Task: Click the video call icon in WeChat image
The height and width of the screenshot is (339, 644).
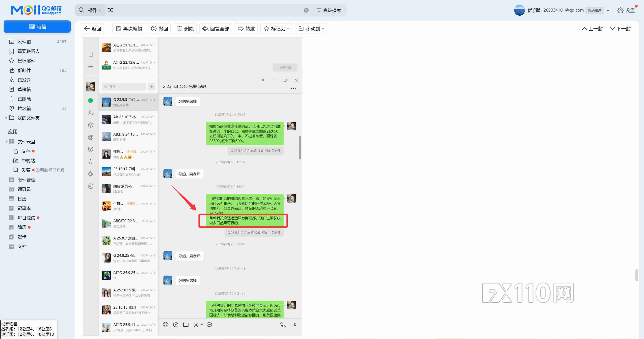Action: click(293, 325)
